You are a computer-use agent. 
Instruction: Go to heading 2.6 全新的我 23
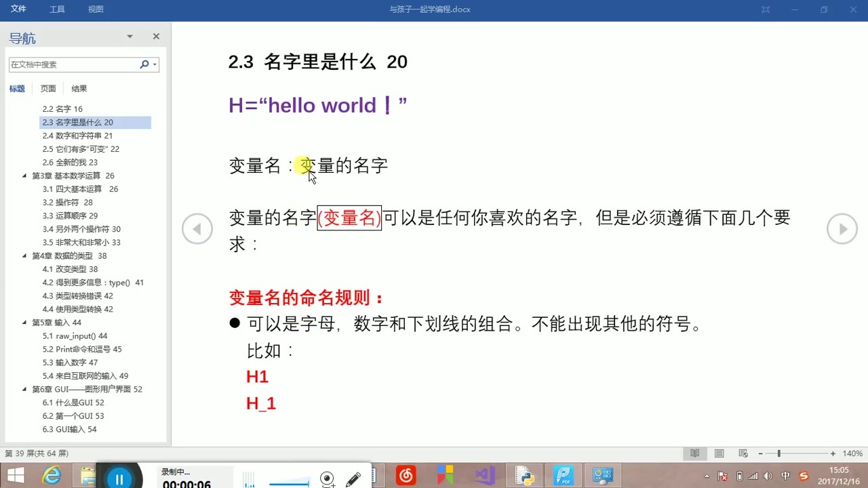point(70,163)
